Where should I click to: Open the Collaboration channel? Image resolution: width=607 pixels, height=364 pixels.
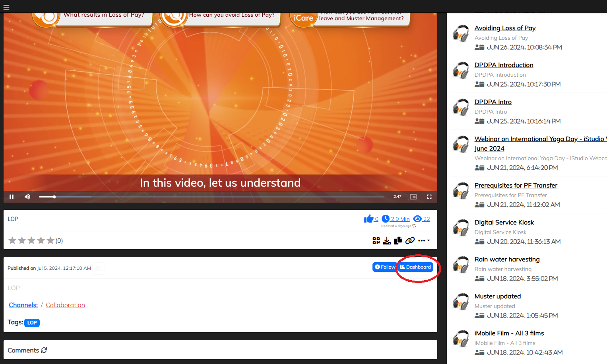(65, 305)
